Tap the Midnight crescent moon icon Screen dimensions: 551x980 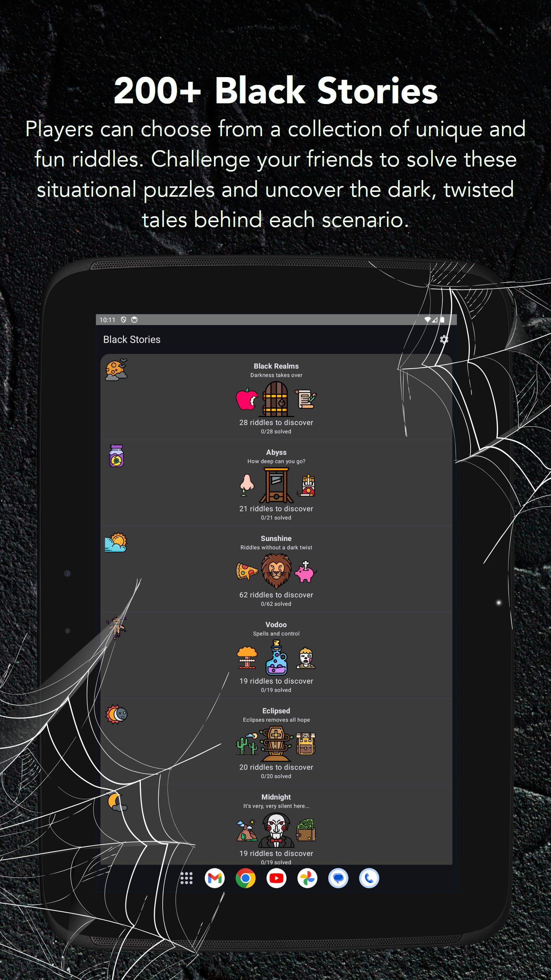tap(117, 801)
